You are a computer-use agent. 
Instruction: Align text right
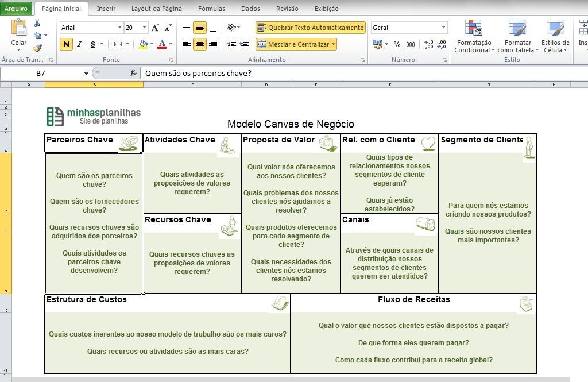click(213, 44)
